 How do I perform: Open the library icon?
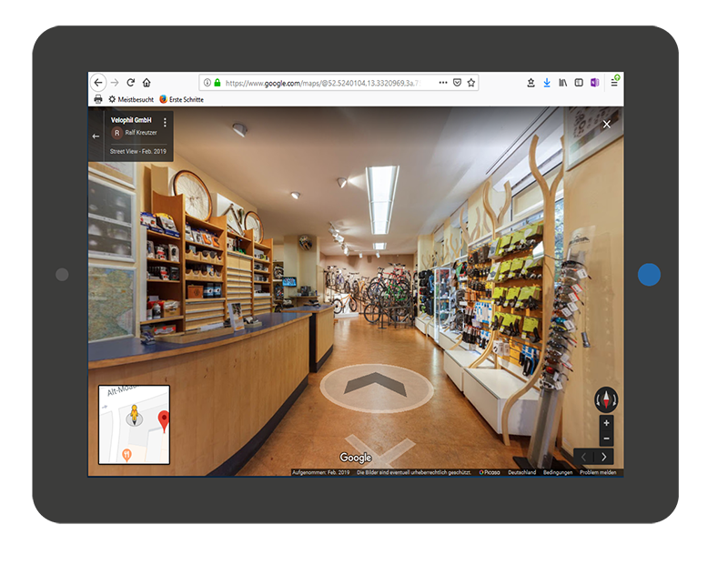tap(562, 83)
